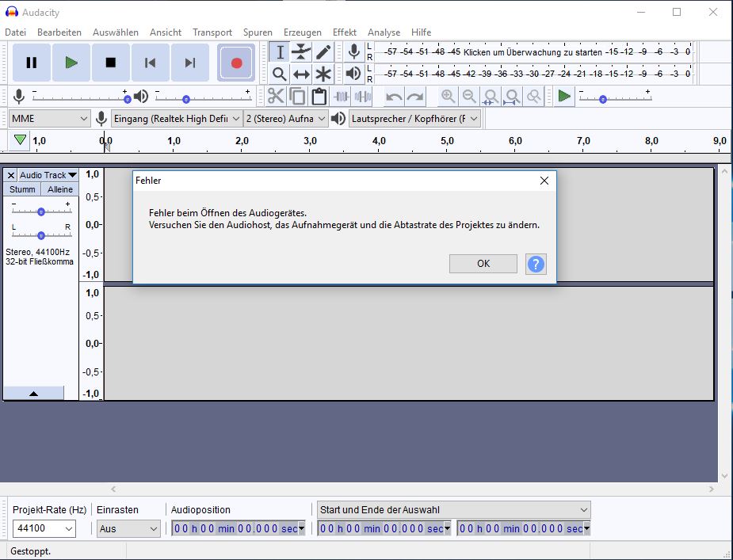
Task: Open the Transport menu
Action: pyautogui.click(x=212, y=32)
